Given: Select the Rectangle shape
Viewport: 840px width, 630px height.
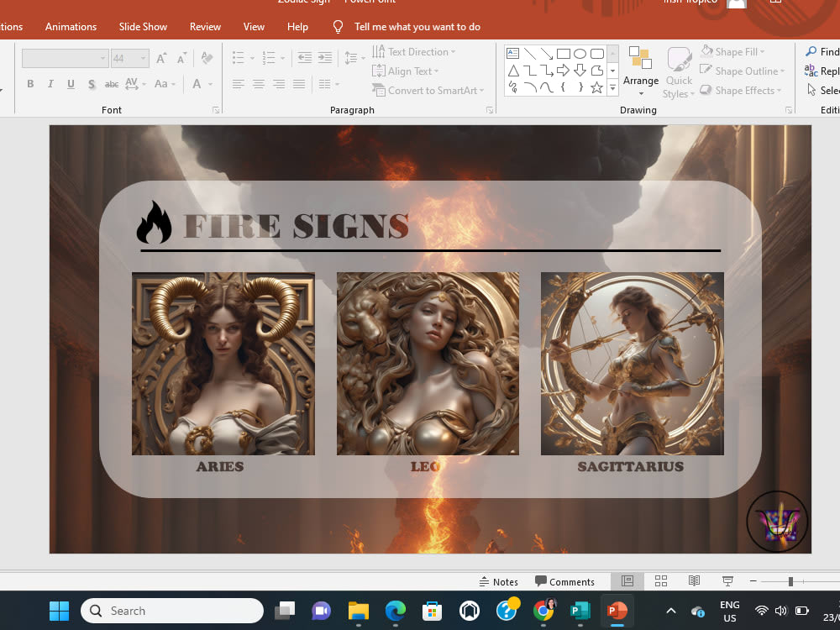Looking at the screenshot, I should click(x=563, y=53).
